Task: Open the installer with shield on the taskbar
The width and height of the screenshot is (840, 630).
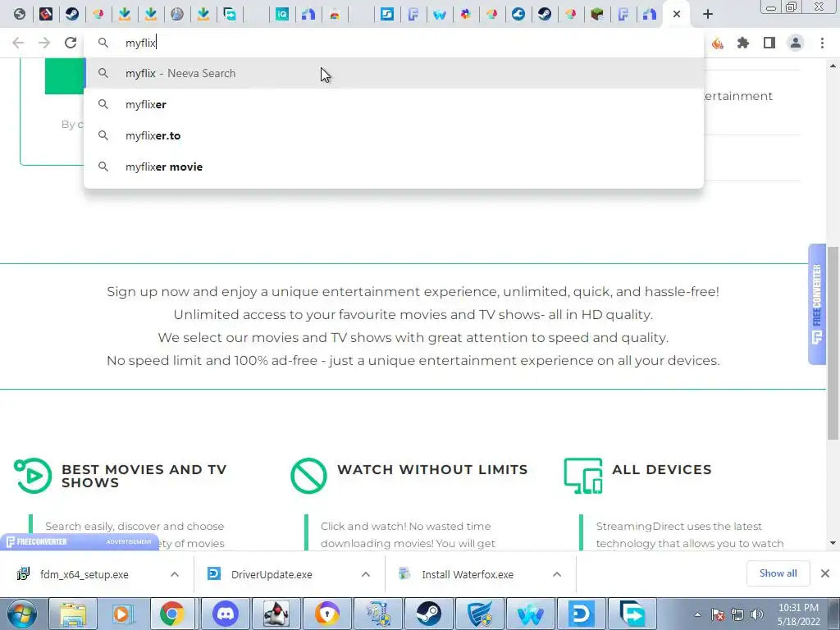Action: point(377,614)
